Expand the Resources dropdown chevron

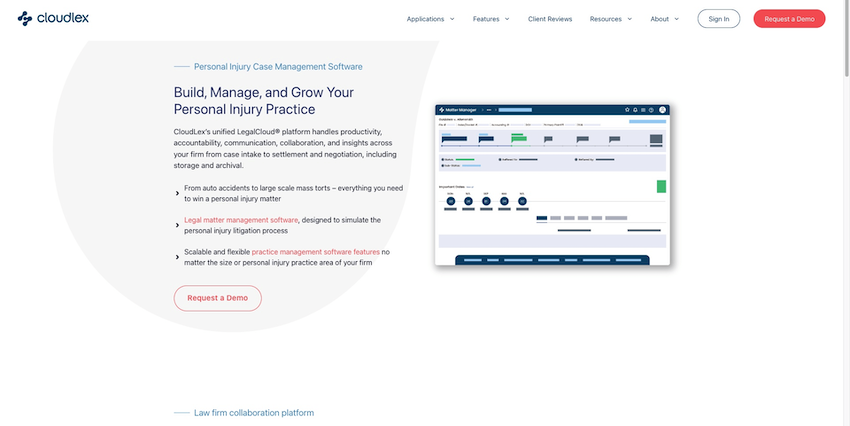click(x=629, y=19)
